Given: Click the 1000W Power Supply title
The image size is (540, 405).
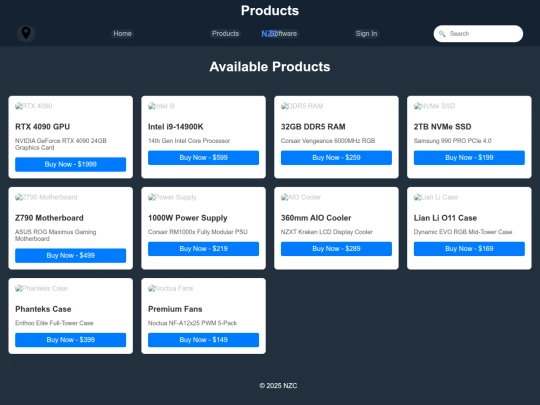Looking at the screenshot, I should click(188, 218).
